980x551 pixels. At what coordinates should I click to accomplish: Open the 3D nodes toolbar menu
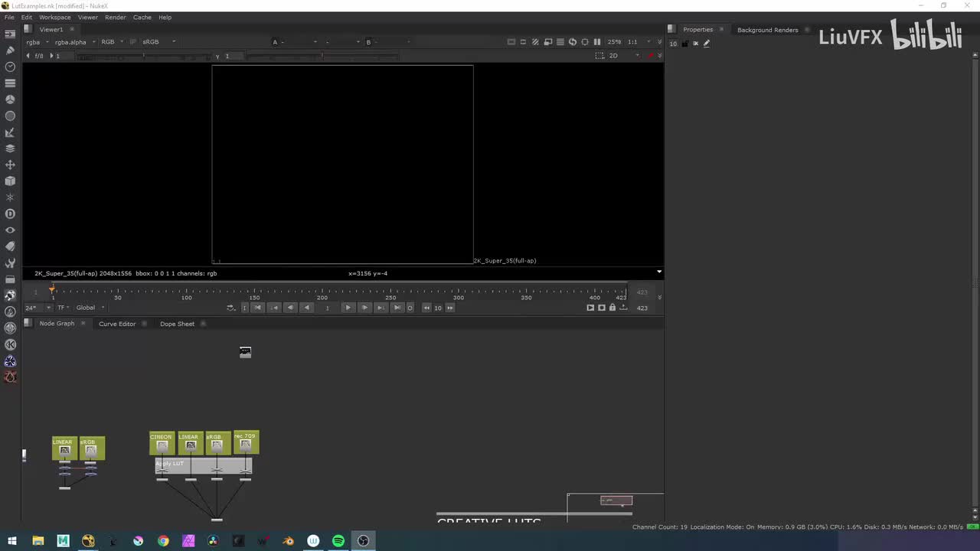10,181
